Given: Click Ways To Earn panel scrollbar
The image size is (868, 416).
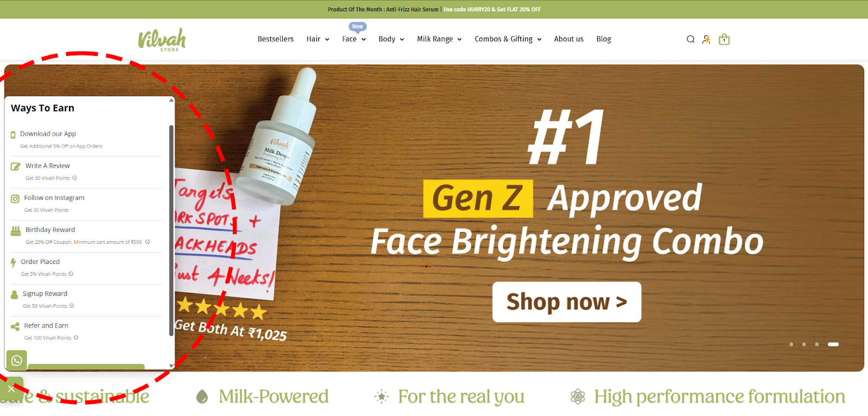Looking at the screenshot, I should click(x=171, y=231).
